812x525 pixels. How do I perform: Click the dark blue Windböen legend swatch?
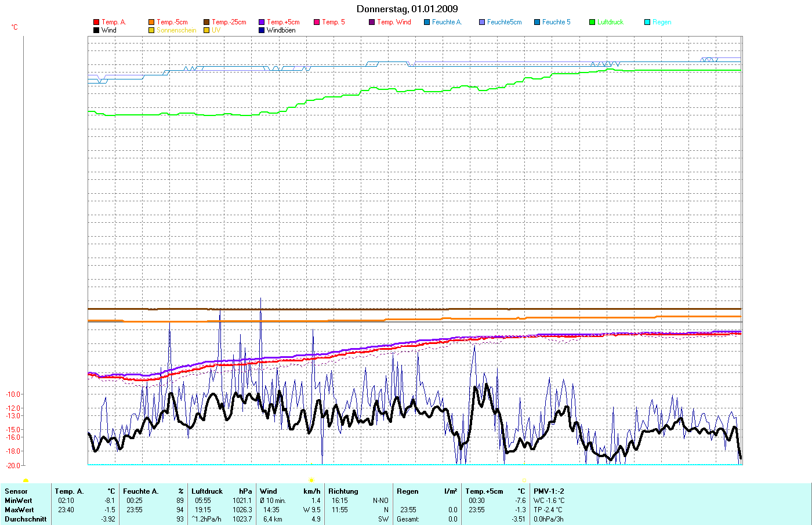(262, 30)
